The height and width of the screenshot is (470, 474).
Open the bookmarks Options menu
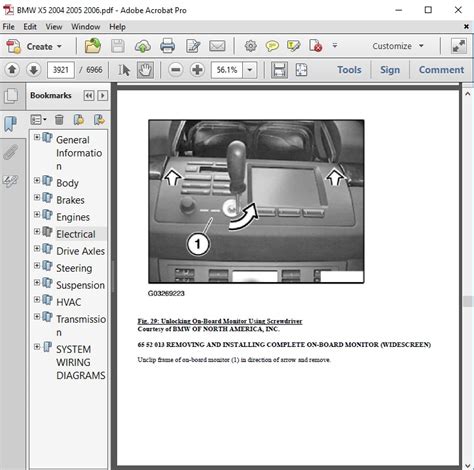tap(38, 120)
